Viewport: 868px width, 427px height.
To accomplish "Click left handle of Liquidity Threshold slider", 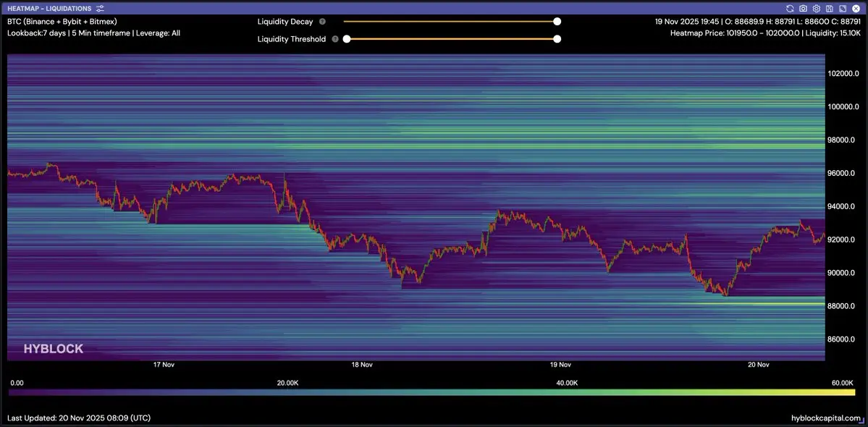I will tap(347, 39).
